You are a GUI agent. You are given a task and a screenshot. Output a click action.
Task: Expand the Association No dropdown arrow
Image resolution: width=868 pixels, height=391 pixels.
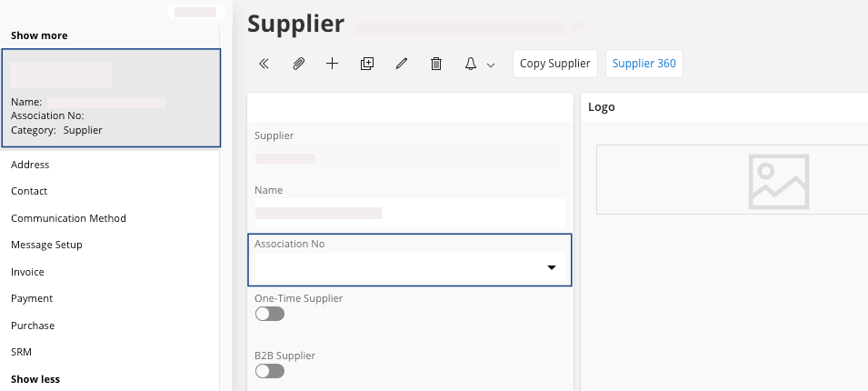(551, 268)
